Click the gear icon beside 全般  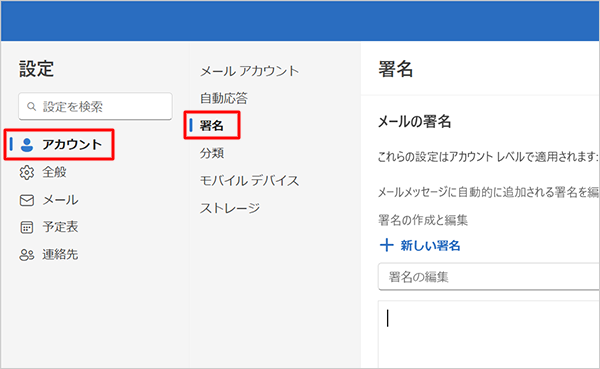click(x=27, y=173)
